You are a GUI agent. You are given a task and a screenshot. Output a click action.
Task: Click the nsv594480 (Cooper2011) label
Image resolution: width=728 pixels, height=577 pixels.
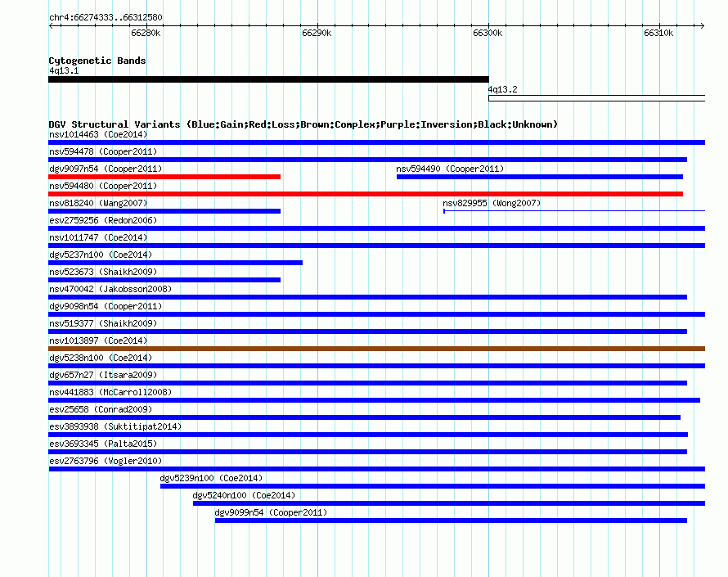(103, 187)
